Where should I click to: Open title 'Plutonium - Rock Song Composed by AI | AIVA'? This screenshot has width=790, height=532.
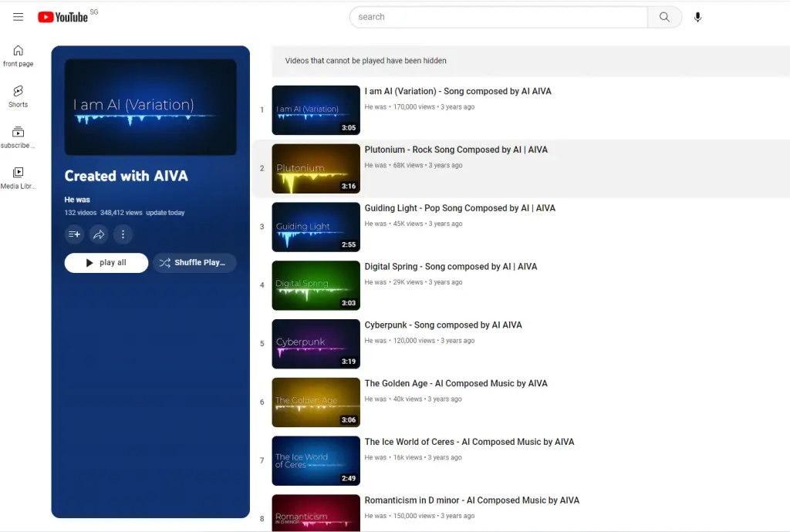(456, 150)
